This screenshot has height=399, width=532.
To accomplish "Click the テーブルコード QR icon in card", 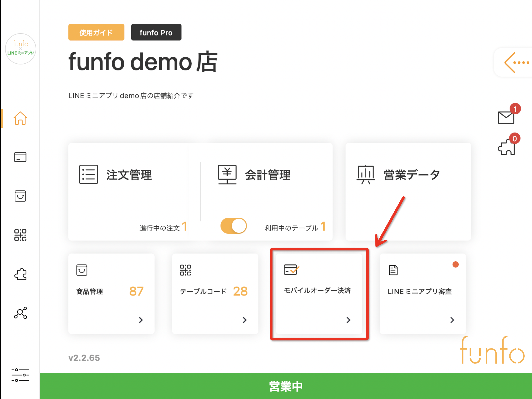I will pyautogui.click(x=185, y=270).
